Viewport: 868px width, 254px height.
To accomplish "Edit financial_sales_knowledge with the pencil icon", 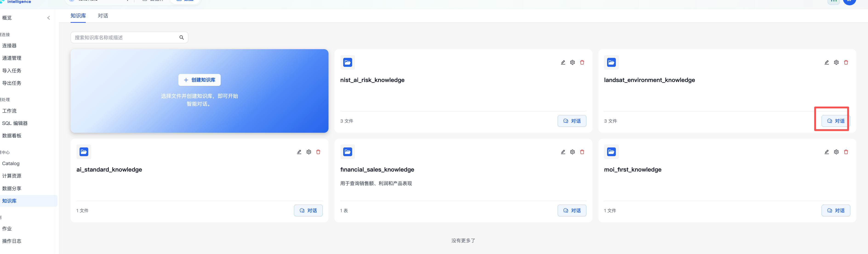I will (563, 152).
